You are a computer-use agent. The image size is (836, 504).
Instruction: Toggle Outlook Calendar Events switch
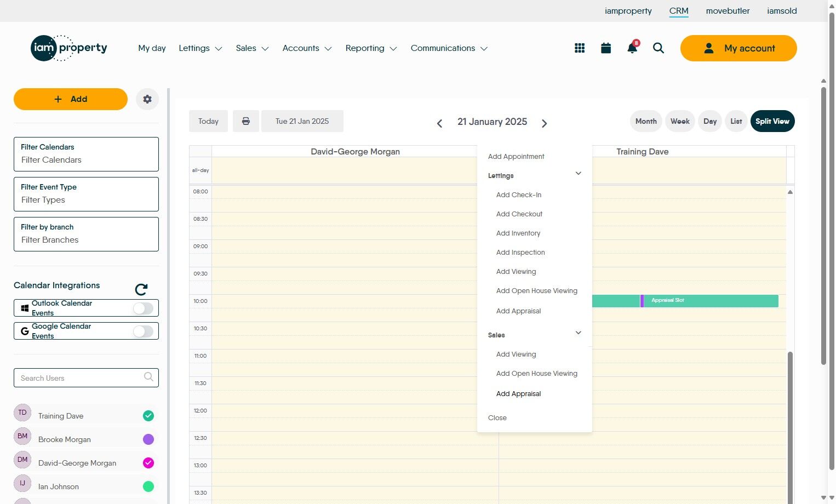(x=143, y=308)
